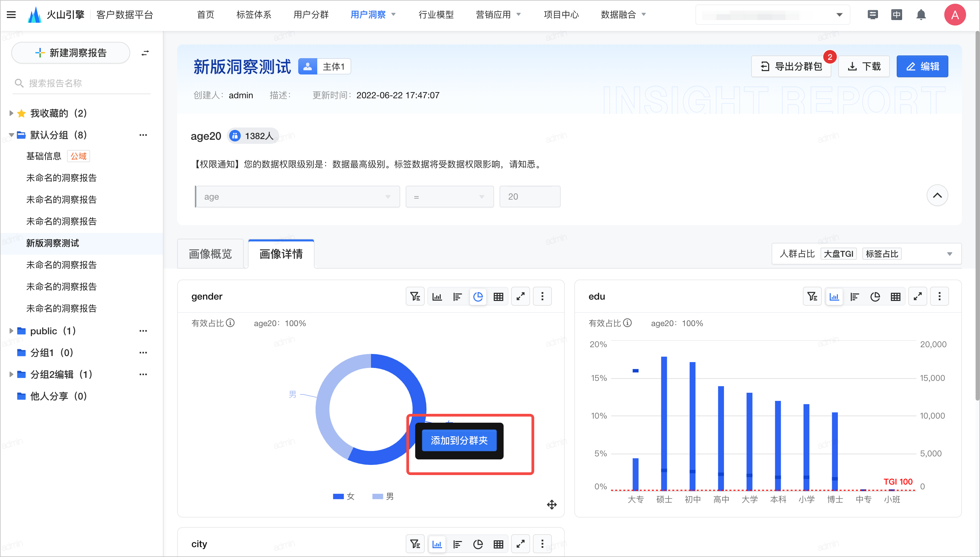Select 画像详情 tab

(281, 254)
